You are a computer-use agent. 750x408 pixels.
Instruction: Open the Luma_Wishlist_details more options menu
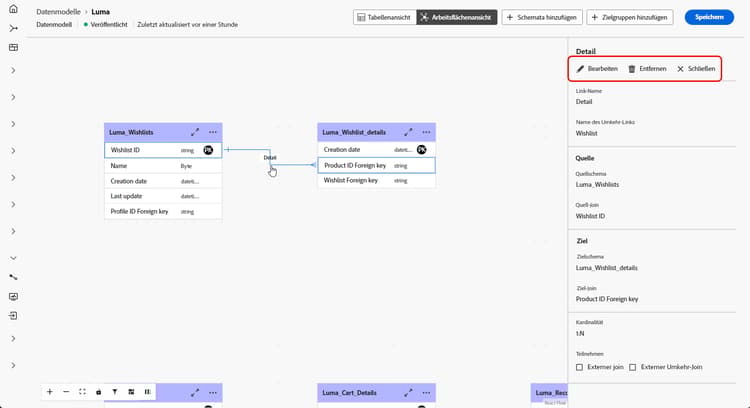tap(426, 132)
